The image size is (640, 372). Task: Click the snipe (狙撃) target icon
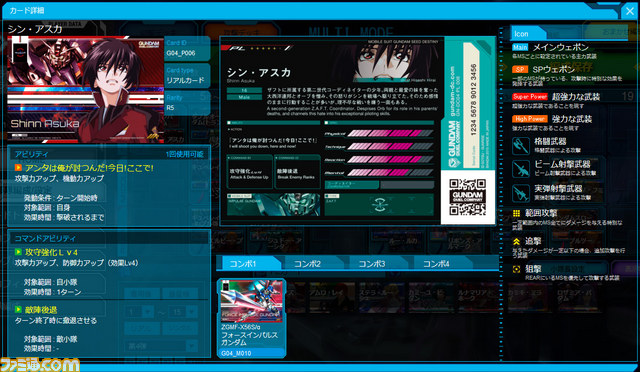[x=516, y=269]
